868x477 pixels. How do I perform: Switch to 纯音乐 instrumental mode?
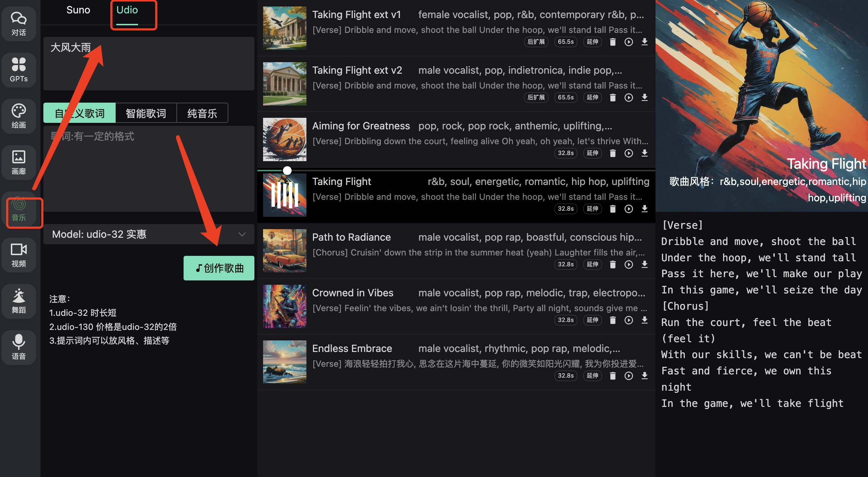(202, 113)
